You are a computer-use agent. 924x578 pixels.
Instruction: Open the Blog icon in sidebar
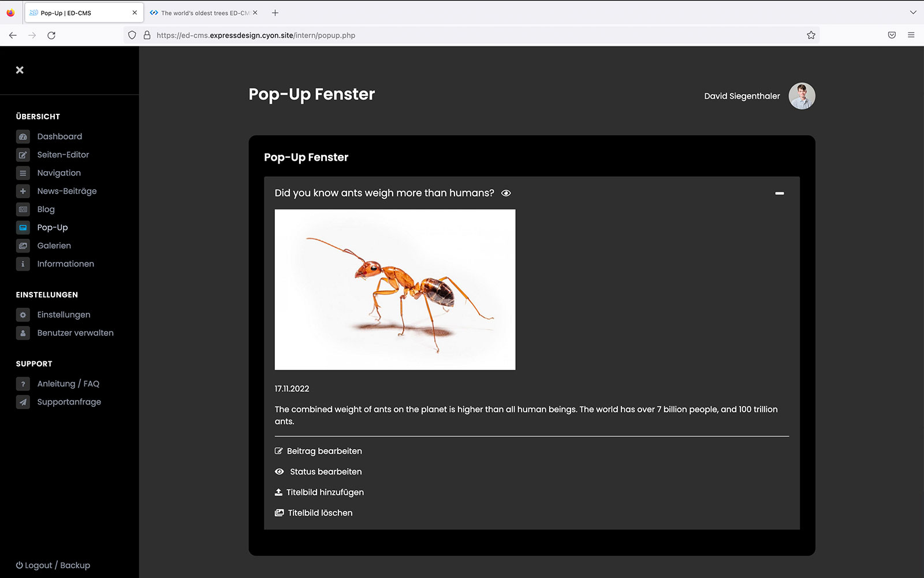[23, 209]
